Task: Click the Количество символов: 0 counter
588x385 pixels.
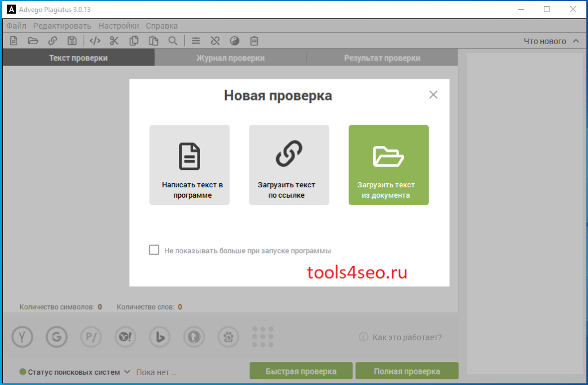Action: click(61, 307)
